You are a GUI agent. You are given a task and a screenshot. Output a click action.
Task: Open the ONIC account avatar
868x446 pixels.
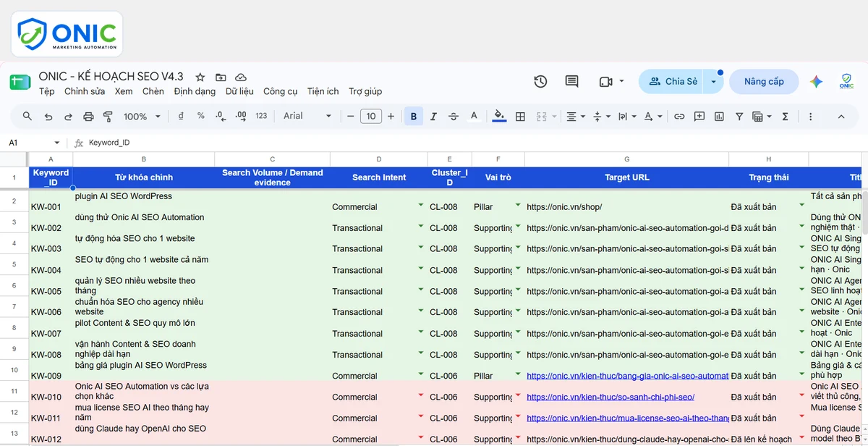point(846,82)
